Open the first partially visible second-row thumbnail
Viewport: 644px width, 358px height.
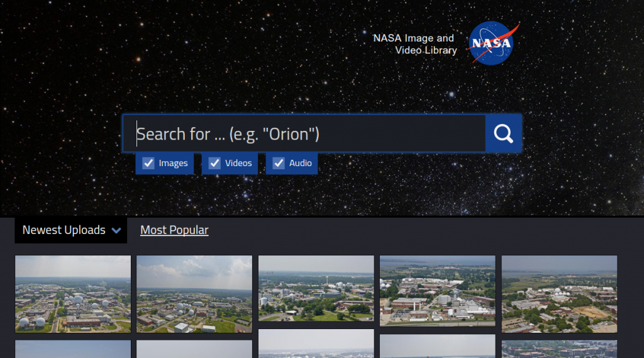[73, 349]
